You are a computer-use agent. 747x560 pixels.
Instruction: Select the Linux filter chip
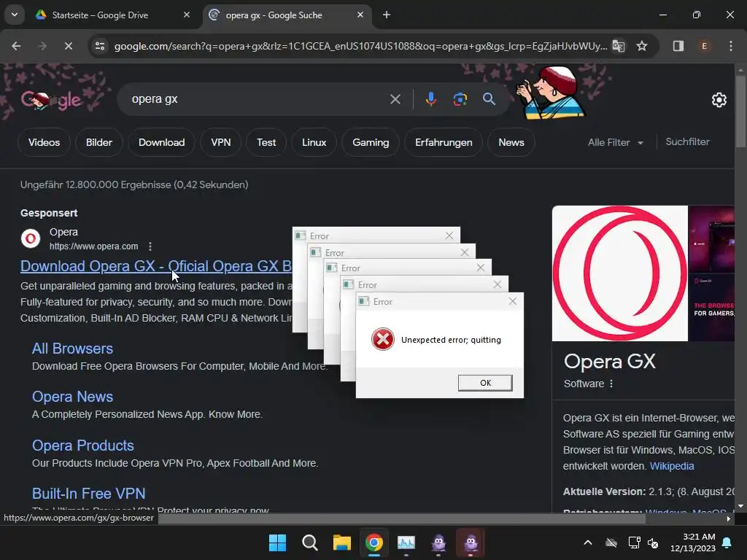point(314,142)
